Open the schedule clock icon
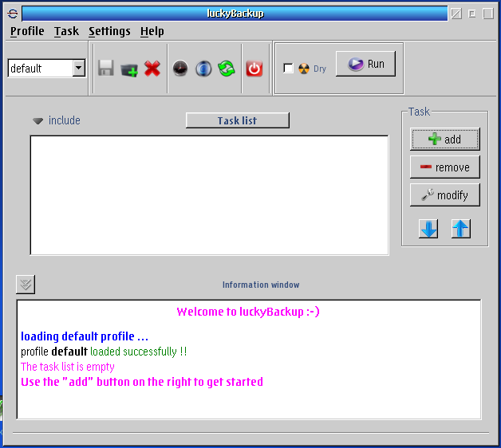 [x=180, y=69]
